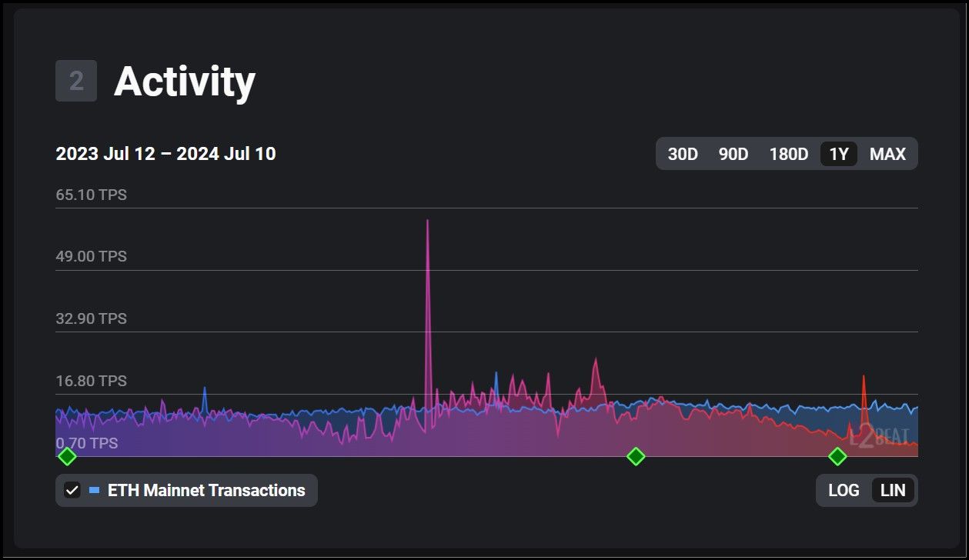Click the section number 2 badge
Image resolution: width=969 pixels, height=560 pixels.
coord(76,81)
